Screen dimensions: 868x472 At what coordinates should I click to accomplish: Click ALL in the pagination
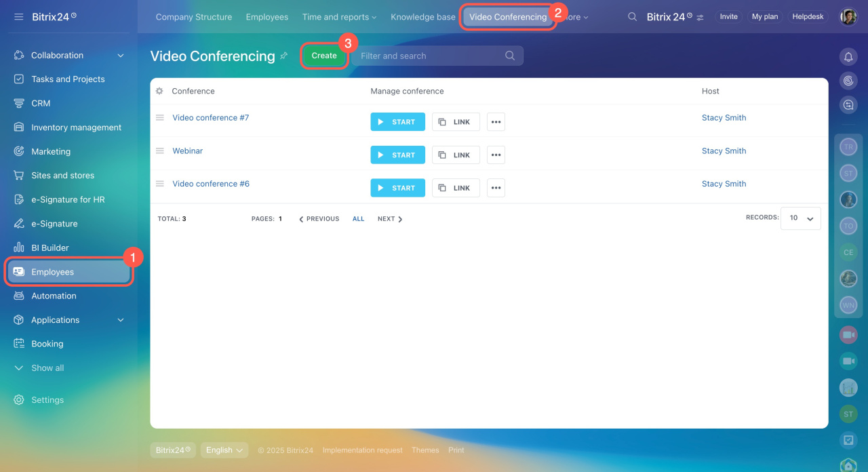pyautogui.click(x=358, y=219)
